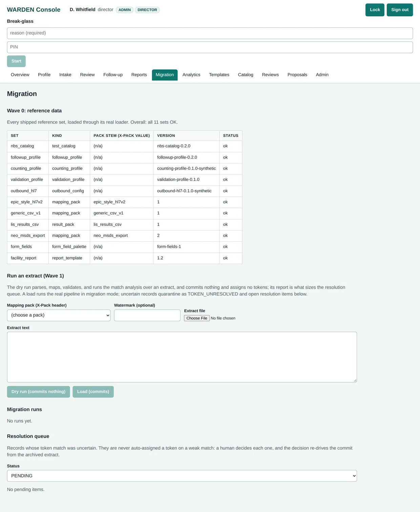Click the WARDEN Console title
420x512 pixels.
click(34, 10)
